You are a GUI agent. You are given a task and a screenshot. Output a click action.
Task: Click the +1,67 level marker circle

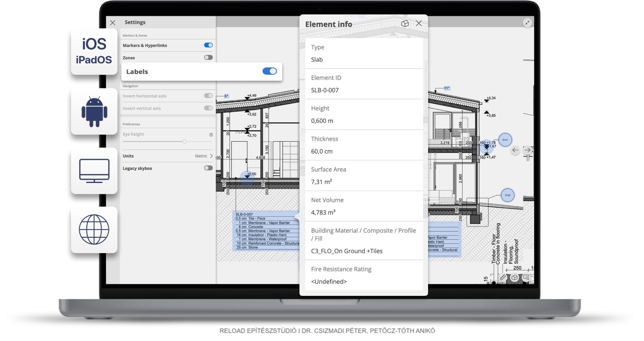click(x=487, y=147)
